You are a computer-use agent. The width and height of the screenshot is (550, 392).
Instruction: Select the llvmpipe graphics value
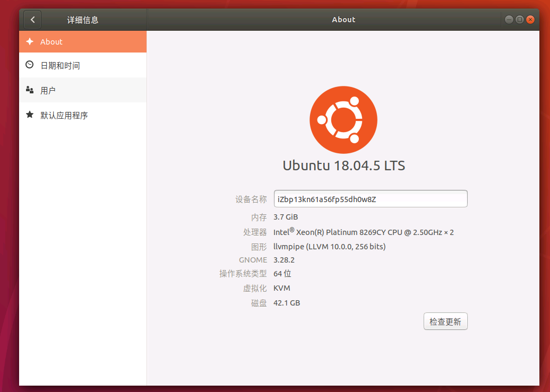329,247
